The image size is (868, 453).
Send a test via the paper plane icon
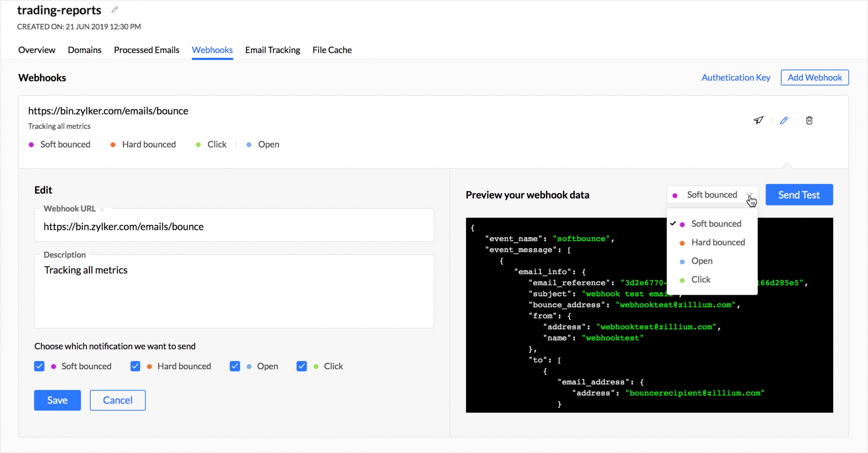tap(759, 120)
